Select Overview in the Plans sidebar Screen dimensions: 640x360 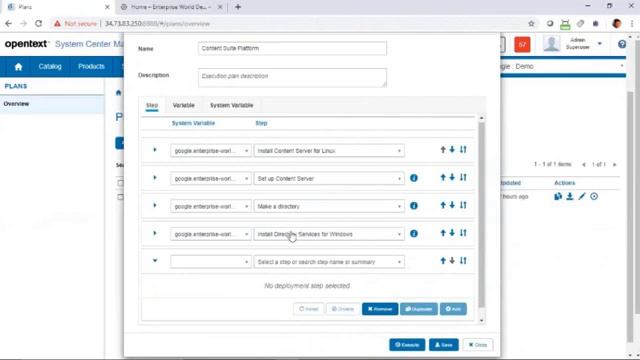[52, 104]
